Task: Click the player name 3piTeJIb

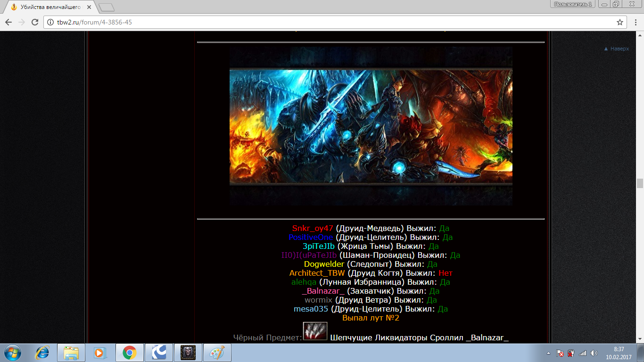Action: (x=319, y=246)
